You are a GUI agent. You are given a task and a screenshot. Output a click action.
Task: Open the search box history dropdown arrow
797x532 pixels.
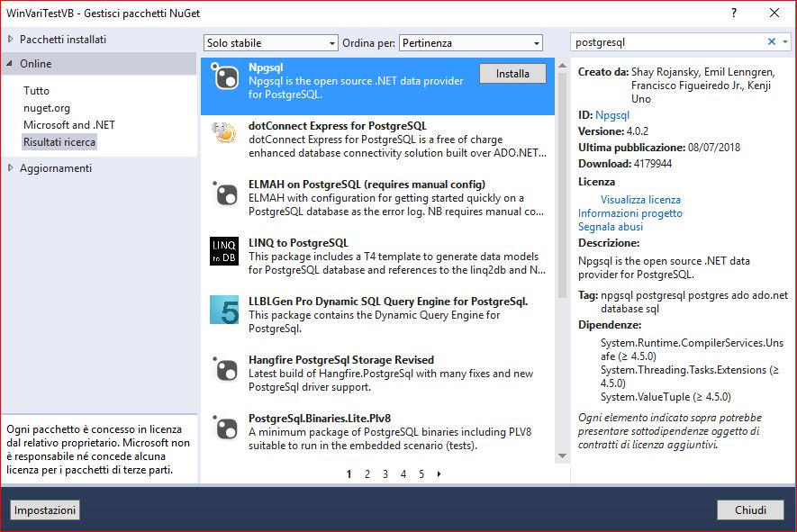point(786,42)
